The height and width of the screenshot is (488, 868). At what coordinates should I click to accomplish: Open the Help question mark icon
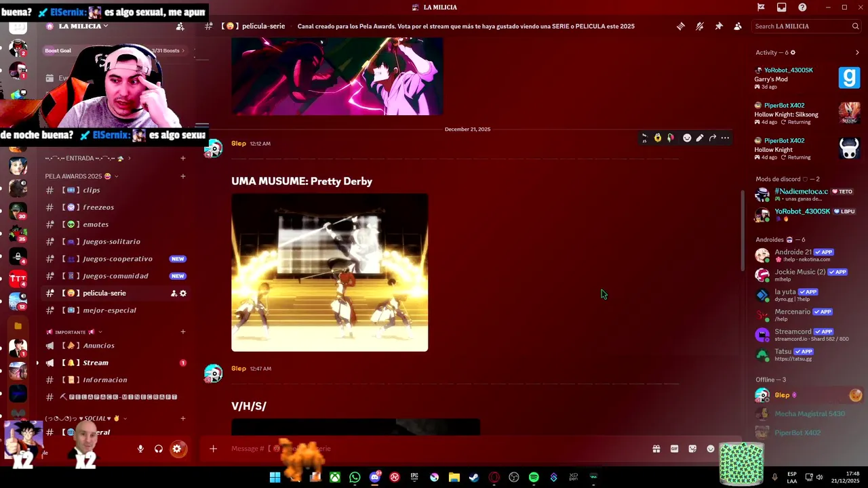[802, 7]
